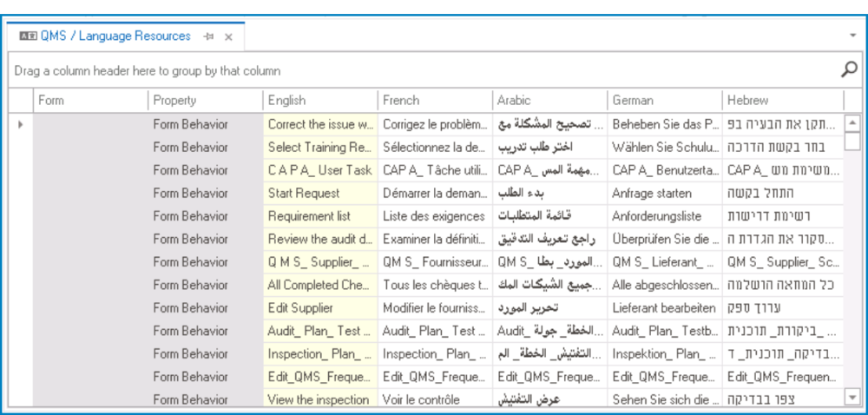Select the first row indicator arrow

[x=20, y=124]
